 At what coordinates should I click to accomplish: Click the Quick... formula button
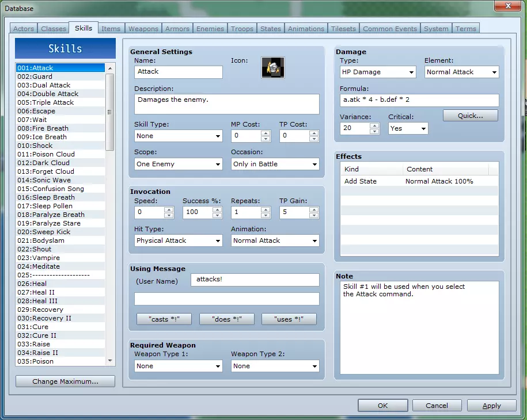pyautogui.click(x=471, y=116)
